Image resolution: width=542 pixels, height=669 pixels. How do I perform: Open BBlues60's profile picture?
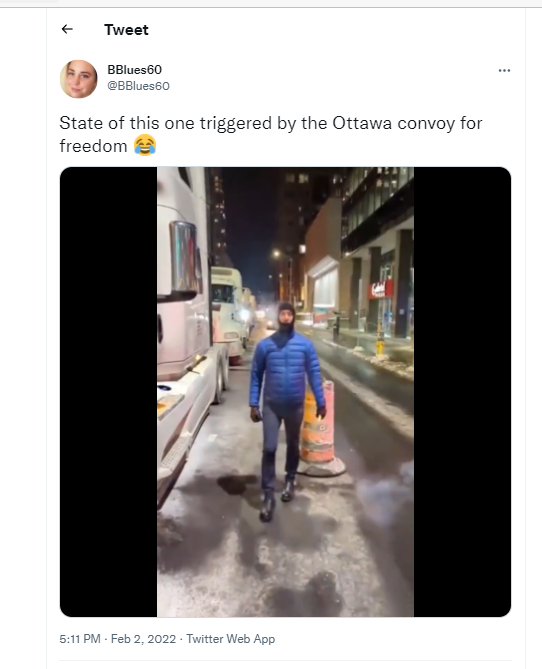[x=79, y=79]
